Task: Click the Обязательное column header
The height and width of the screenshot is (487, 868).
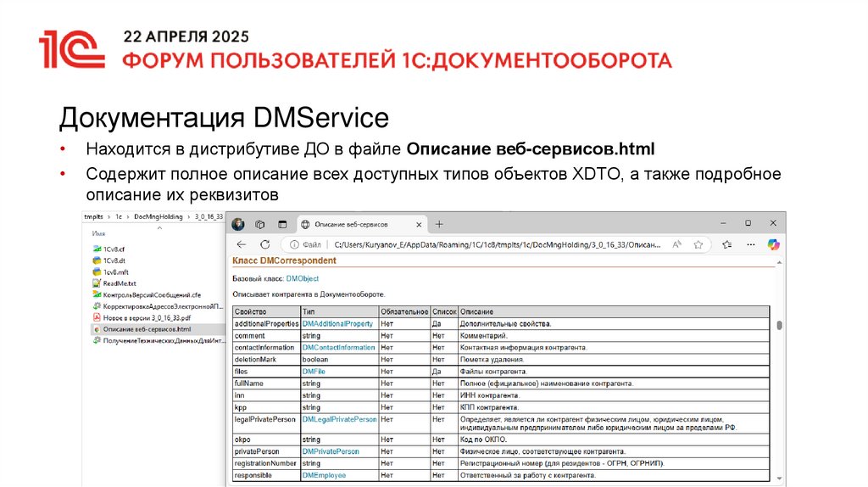Action: (404, 312)
